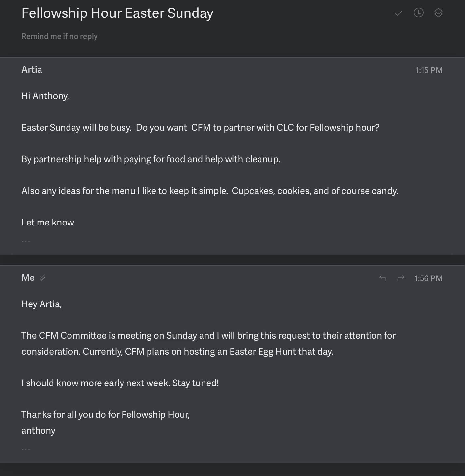The height and width of the screenshot is (476, 465).
Task: Click the underlined "on Sunday" date link
Action: tap(175, 336)
